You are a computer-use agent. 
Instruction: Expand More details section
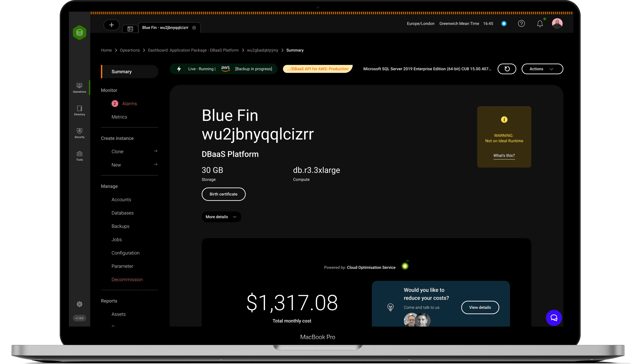[221, 217]
